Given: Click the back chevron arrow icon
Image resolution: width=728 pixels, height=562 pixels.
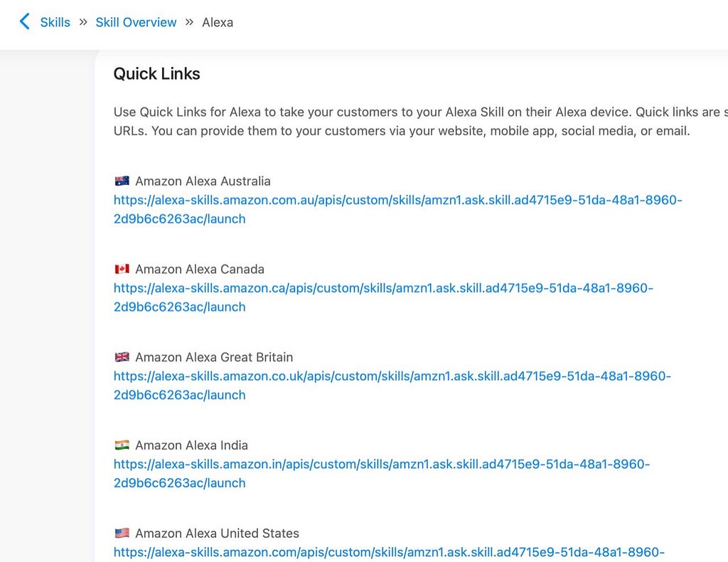Looking at the screenshot, I should (x=25, y=21).
